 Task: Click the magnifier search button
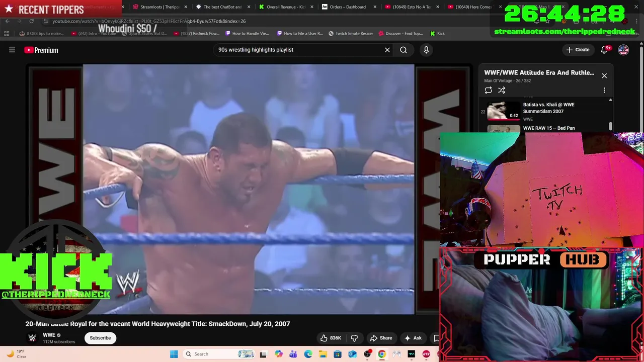point(404,50)
